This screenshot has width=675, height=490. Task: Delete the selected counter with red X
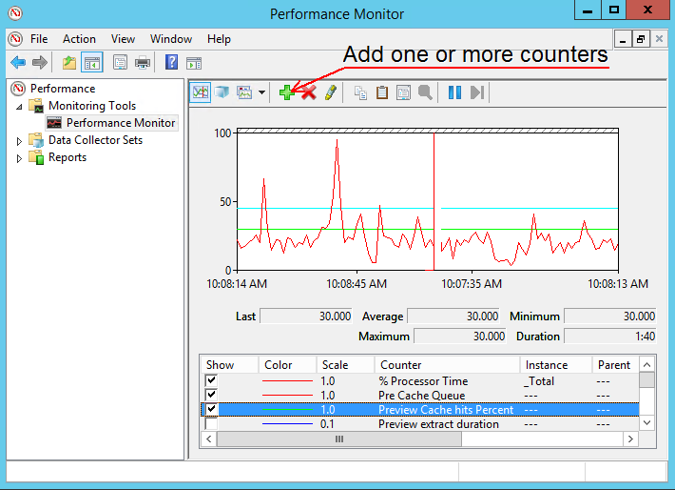pos(308,92)
